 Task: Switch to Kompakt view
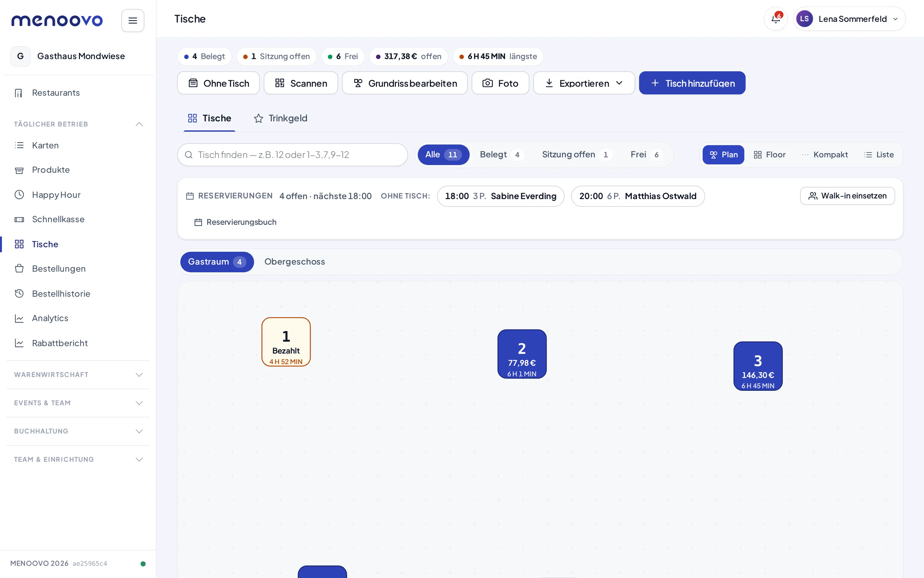825,155
